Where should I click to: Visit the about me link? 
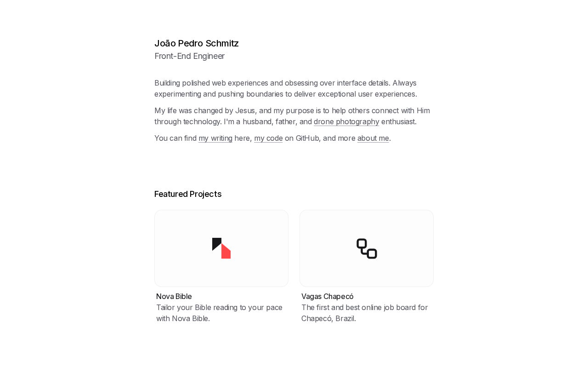(373, 138)
